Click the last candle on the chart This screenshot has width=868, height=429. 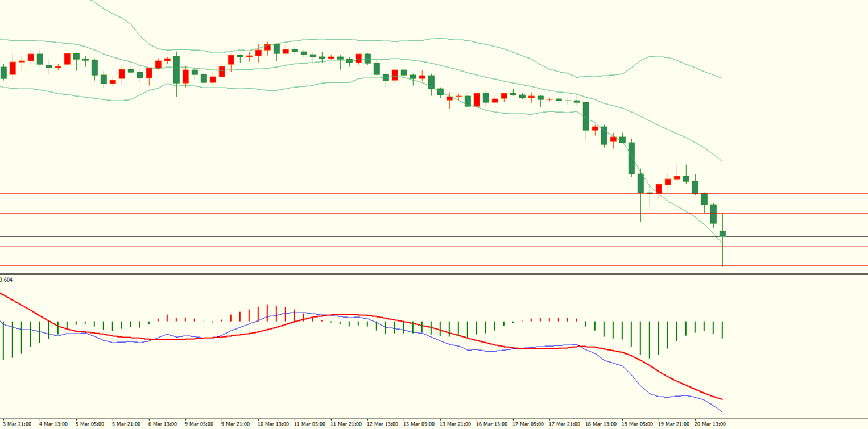point(722,234)
